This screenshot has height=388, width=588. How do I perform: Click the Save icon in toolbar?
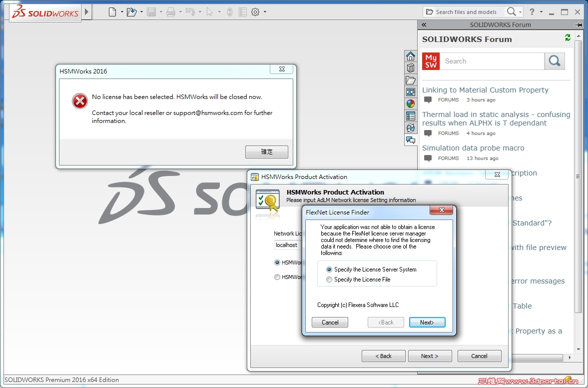(151, 12)
